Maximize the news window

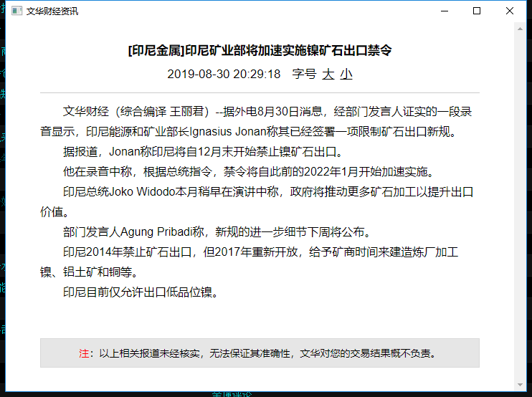point(477,11)
